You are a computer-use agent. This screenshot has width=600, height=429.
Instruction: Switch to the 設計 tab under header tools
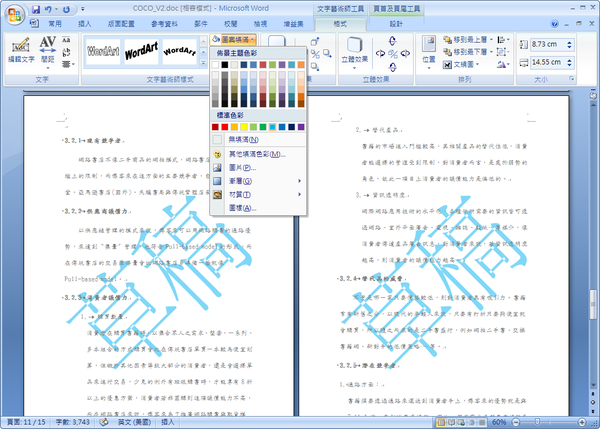396,24
